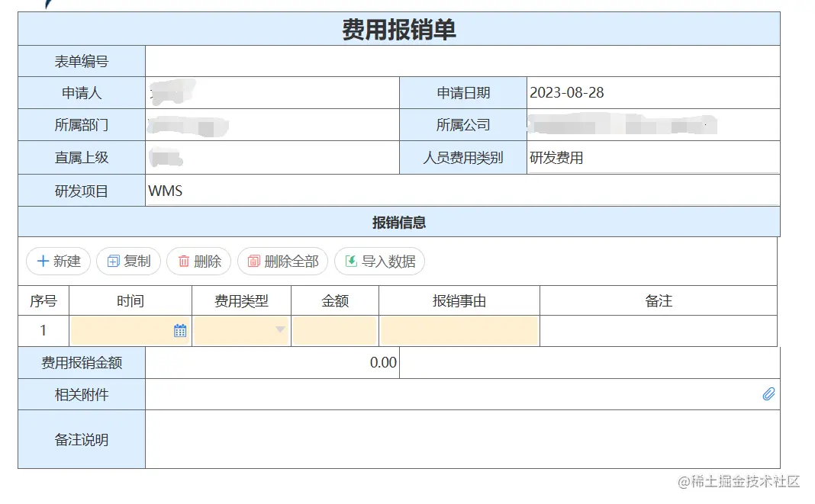Viewport: 815px width, 504px height.
Task: Click the 备注说明 text area
Action: pos(462,440)
